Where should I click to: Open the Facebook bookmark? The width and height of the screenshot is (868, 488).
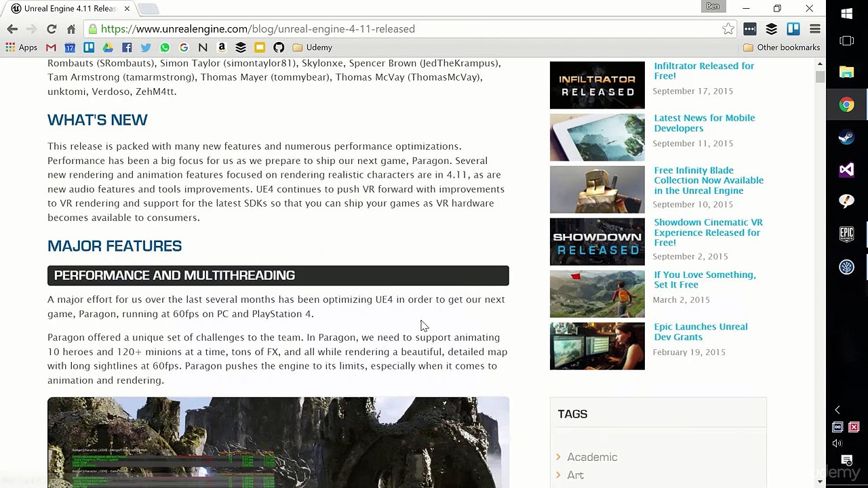[x=127, y=47]
